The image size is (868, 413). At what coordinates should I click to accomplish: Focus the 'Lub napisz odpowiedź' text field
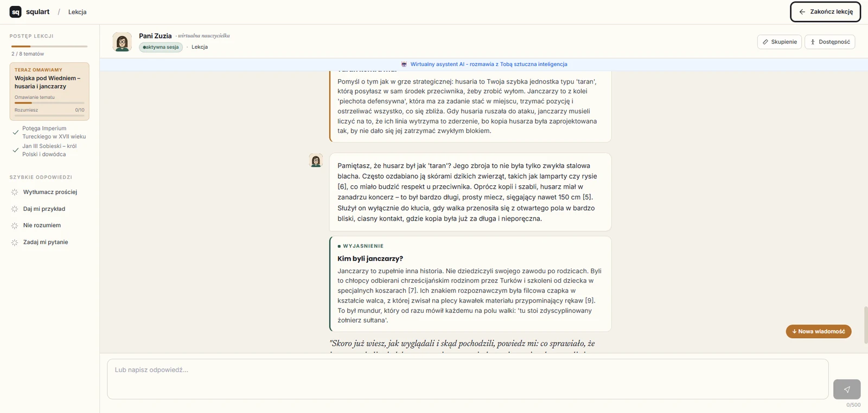468,379
